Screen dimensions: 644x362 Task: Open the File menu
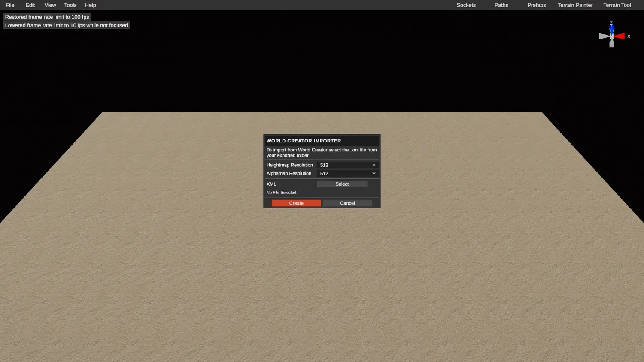[x=10, y=5]
